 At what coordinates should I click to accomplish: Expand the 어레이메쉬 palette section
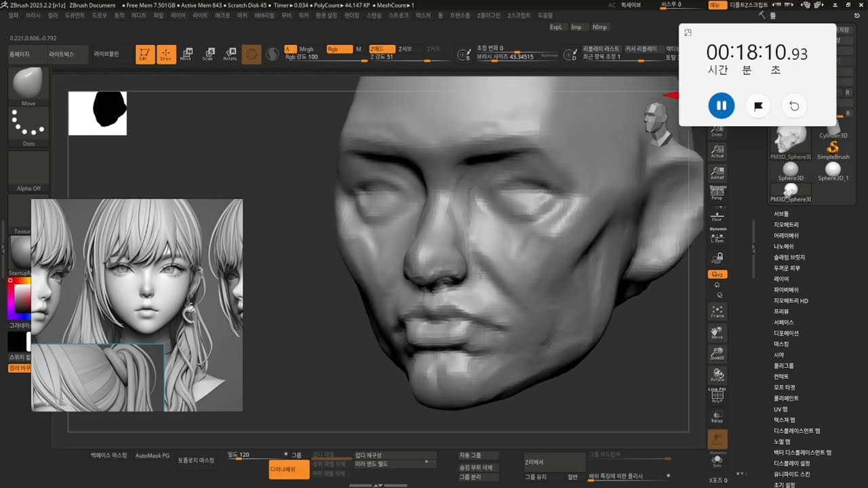786,235
